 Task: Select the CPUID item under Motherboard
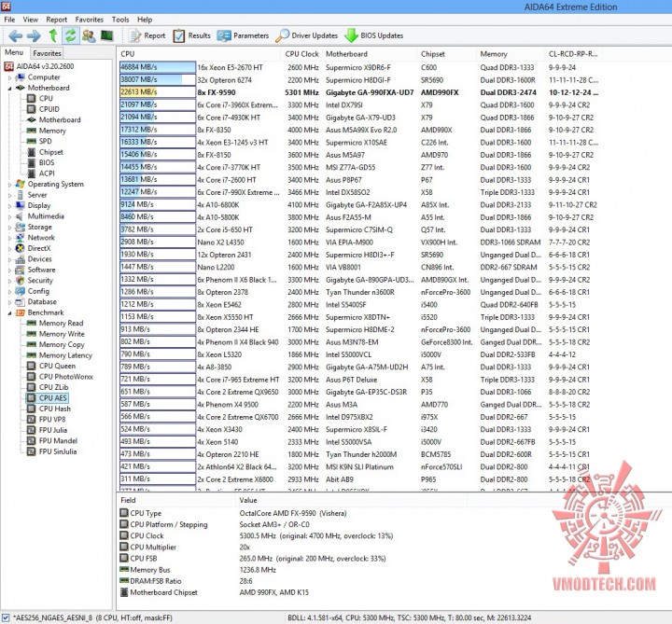tap(43, 109)
